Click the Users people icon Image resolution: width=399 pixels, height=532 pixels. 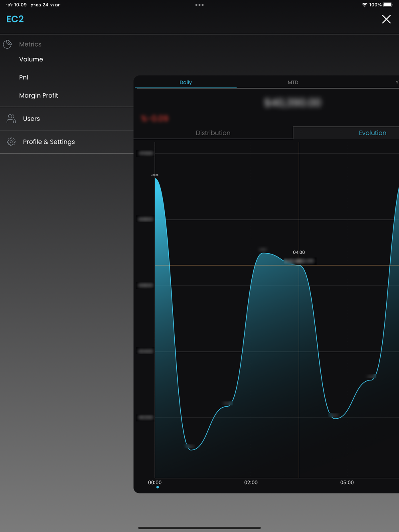tap(11, 118)
